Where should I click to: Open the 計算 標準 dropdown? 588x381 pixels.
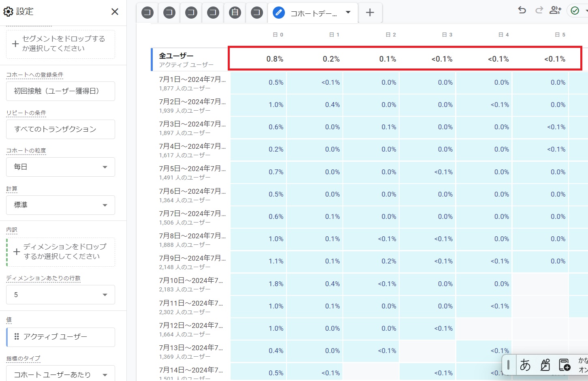[x=60, y=205]
